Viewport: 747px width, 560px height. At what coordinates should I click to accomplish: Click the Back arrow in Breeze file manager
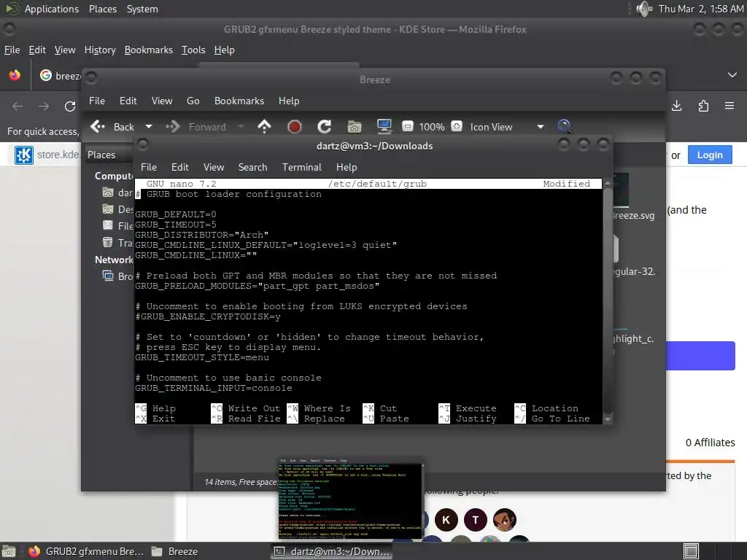(98, 127)
